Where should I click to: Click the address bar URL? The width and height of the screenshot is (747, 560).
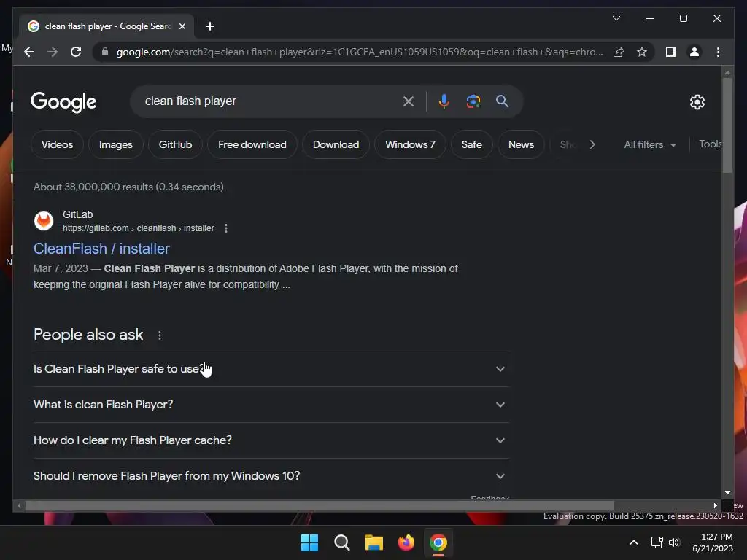[360, 52]
